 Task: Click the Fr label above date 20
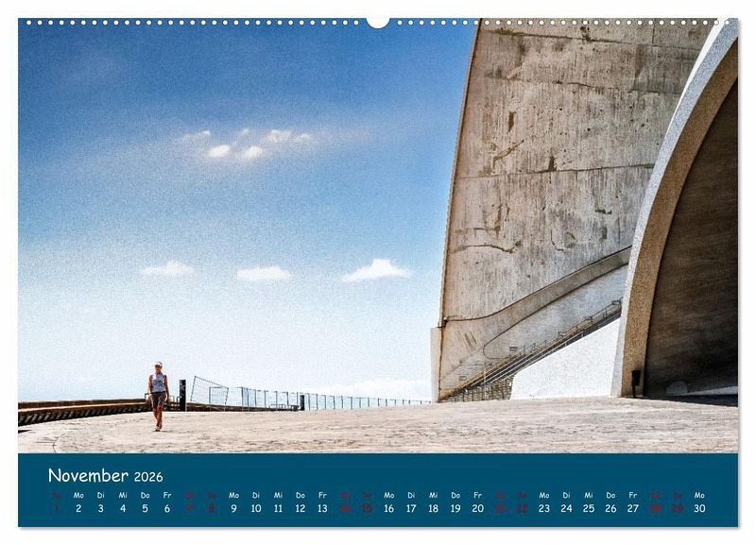tap(478, 495)
